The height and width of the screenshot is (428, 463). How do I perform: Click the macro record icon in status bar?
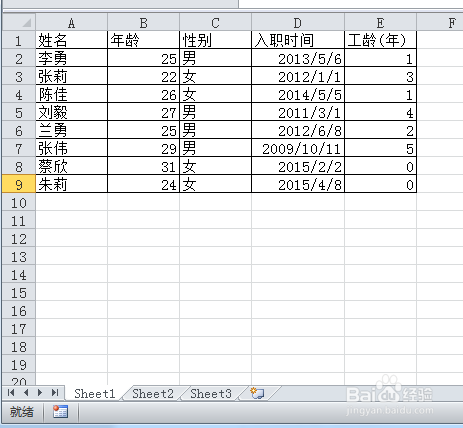click(x=60, y=412)
